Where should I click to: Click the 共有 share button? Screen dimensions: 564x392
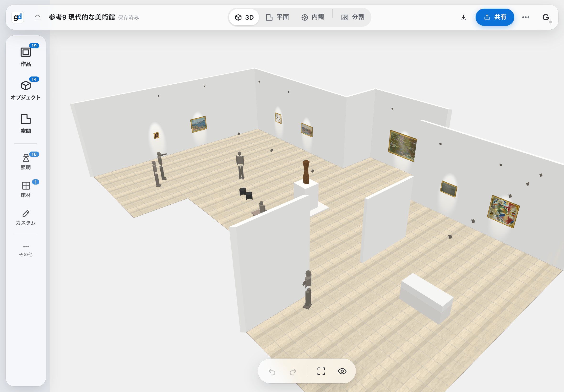pyautogui.click(x=495, y=17)
